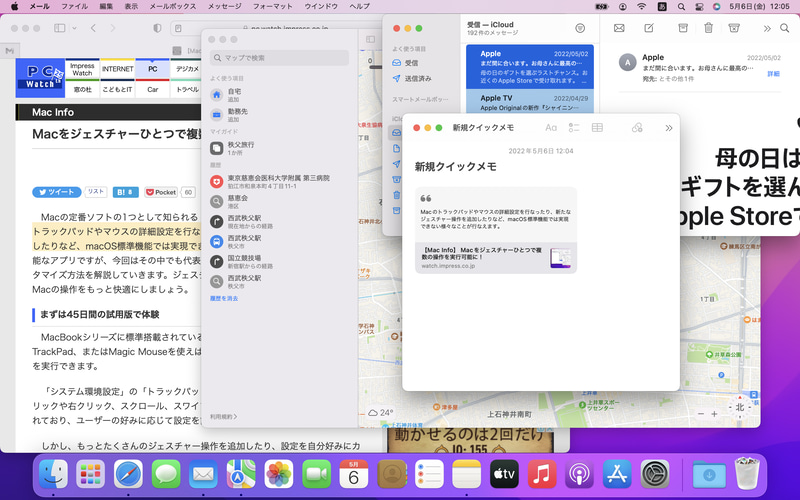Open Apple menu

tap(14, 6)
